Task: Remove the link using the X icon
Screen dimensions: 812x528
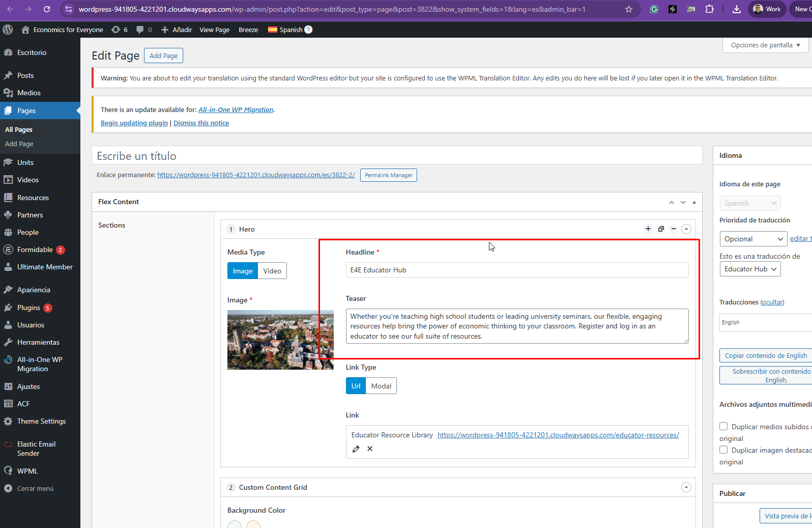Action: tap(370, 449)
